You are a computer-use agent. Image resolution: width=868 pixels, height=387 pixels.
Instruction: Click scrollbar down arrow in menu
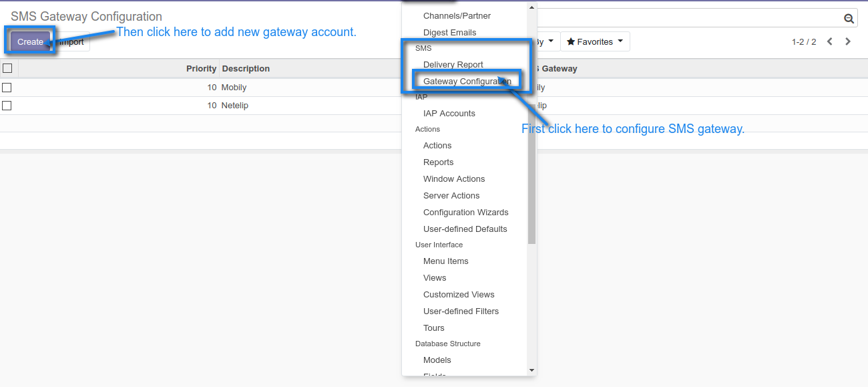531,370
